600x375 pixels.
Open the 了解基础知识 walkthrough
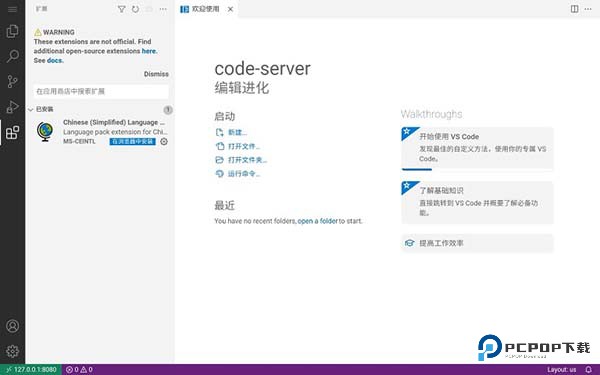(x=477, y=202)
